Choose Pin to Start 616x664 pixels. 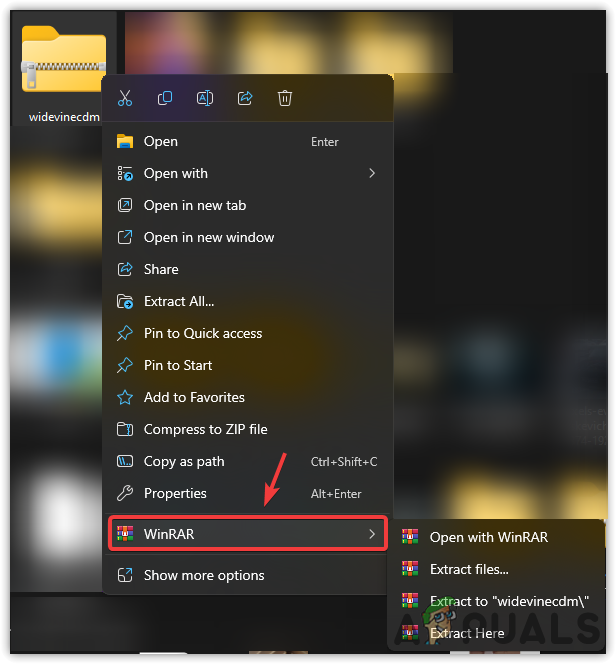pos(248,365)
